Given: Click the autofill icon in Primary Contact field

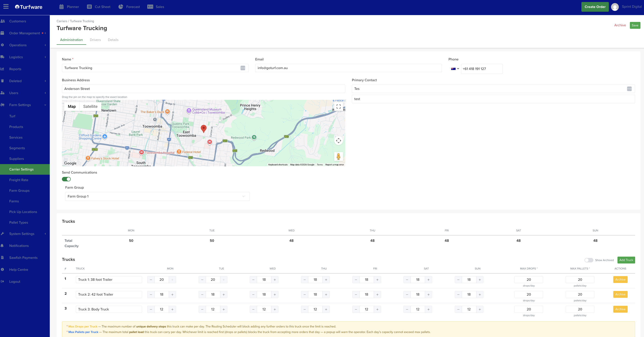Looking at the screenshot, I should click(629, 89).
